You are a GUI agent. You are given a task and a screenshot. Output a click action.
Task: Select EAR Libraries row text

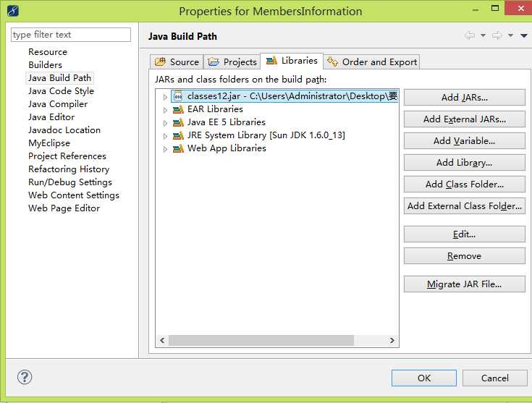(x=215, y=109)
